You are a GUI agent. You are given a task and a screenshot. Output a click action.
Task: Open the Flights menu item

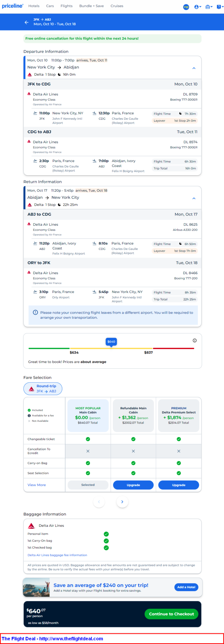click(67, 6)
